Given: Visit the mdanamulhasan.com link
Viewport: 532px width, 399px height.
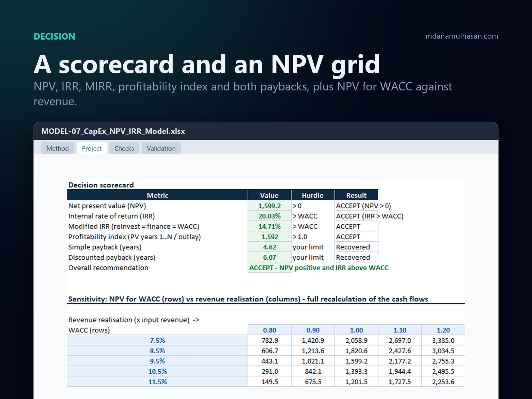Looking at the screenshot, I should [461, 36].
